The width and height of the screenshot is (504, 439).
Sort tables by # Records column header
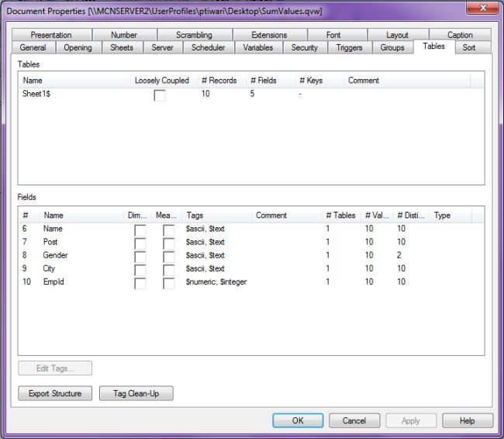[222, 81]
